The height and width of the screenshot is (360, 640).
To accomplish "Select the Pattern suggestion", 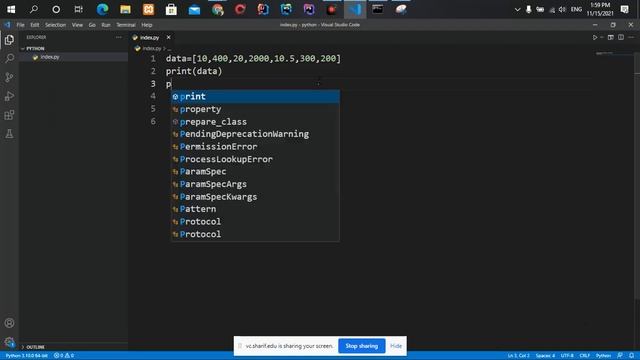I will coord(255,209).
